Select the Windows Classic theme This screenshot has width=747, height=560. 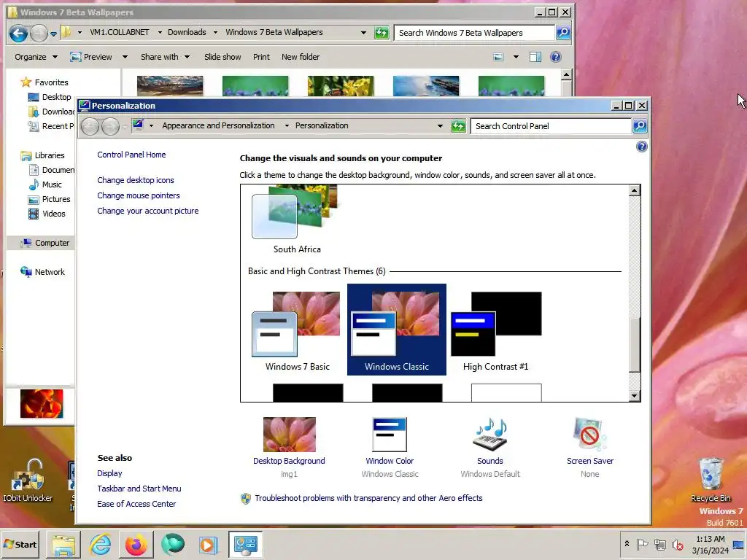tap(396, 330)
